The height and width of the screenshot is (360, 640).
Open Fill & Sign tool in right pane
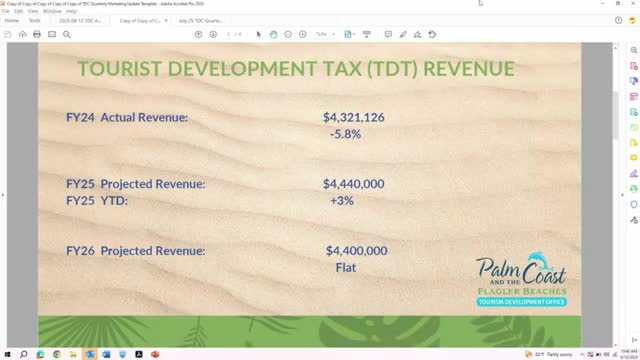(x=634, y=173)
